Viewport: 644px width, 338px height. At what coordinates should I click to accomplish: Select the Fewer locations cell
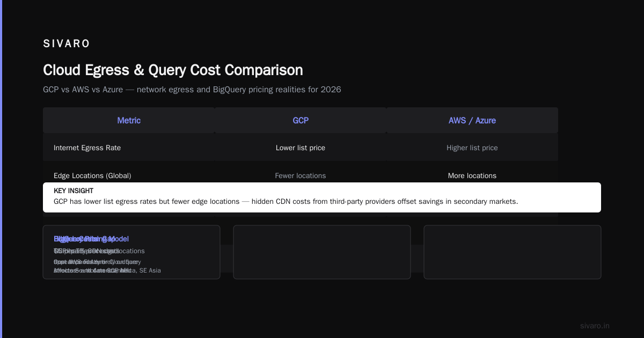(x=301, y=175)
